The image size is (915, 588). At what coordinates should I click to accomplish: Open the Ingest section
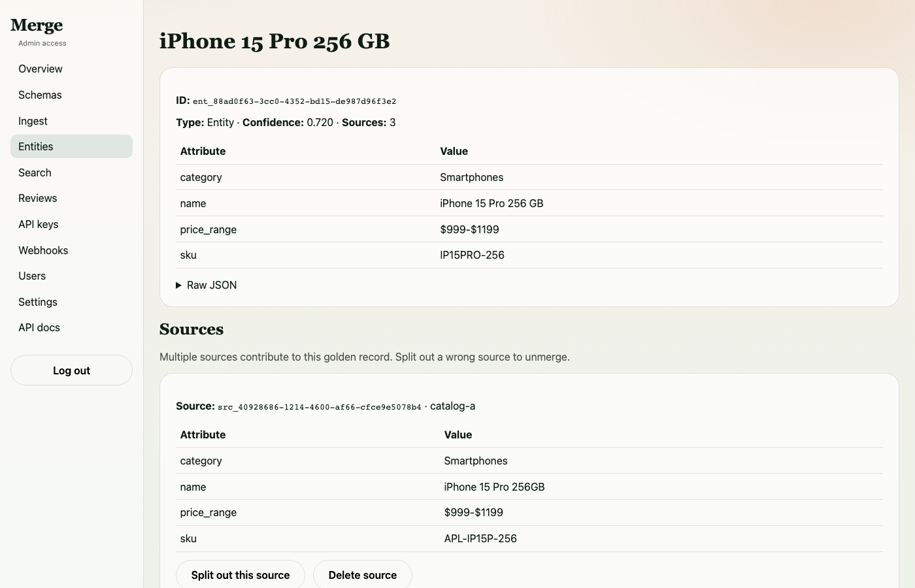pyautogui.click(x=71, y=121)
